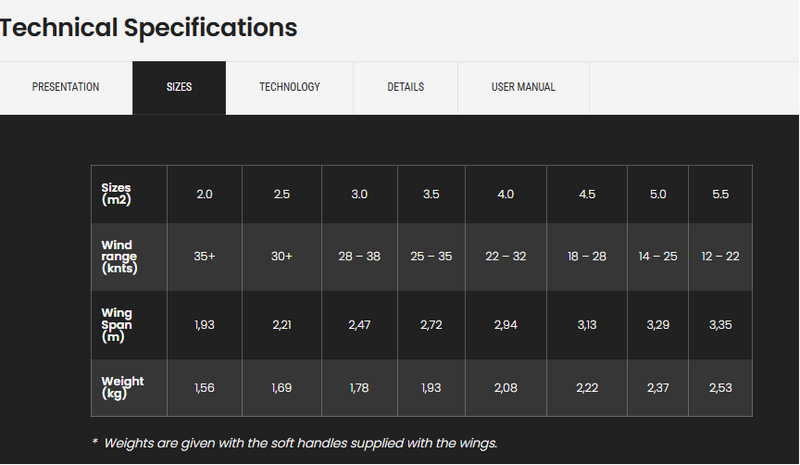This screenshot has width=800, height=465.
Task: Click the Sizes (m2) row header
Action: coord(118,194)
